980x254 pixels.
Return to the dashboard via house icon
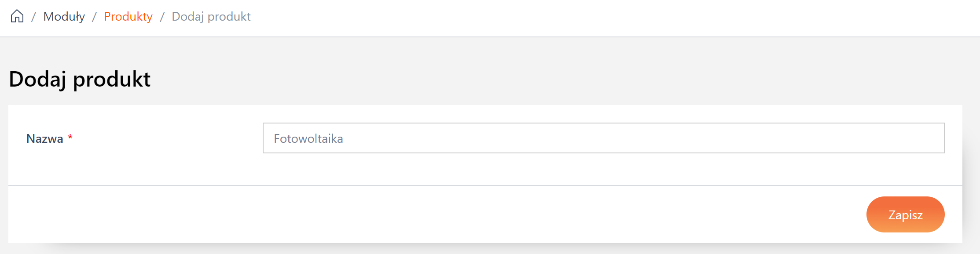click(17, 16)
